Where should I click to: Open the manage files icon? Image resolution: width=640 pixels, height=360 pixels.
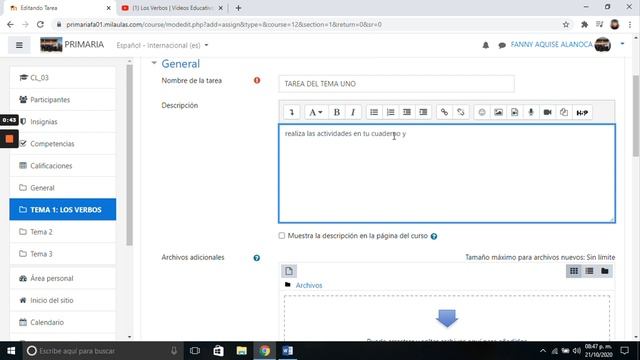564,112
